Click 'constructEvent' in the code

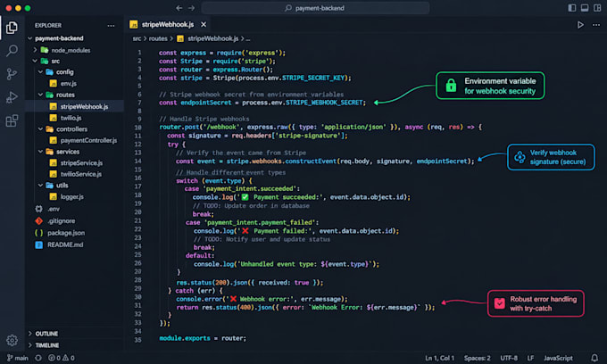coord(311,161)
